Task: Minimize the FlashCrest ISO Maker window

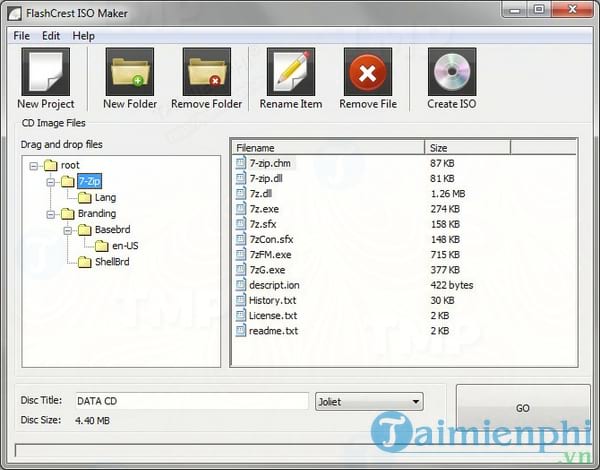Action: pos(515,9)
